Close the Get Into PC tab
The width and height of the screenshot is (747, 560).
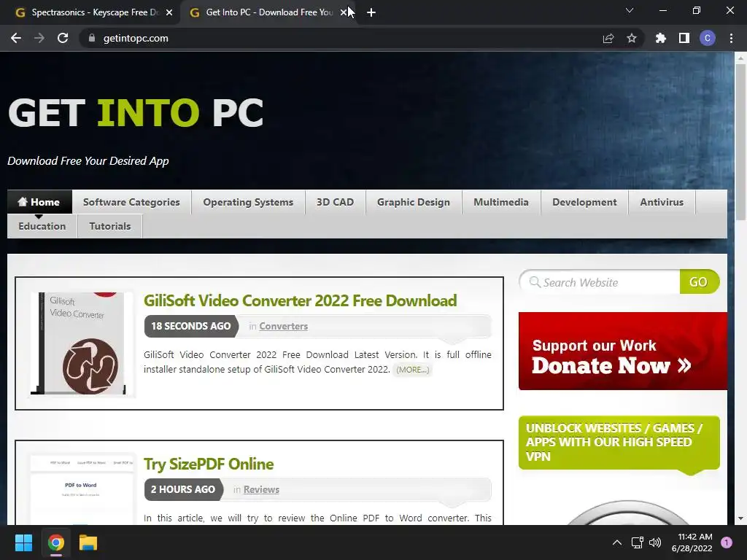pos(344,13)
